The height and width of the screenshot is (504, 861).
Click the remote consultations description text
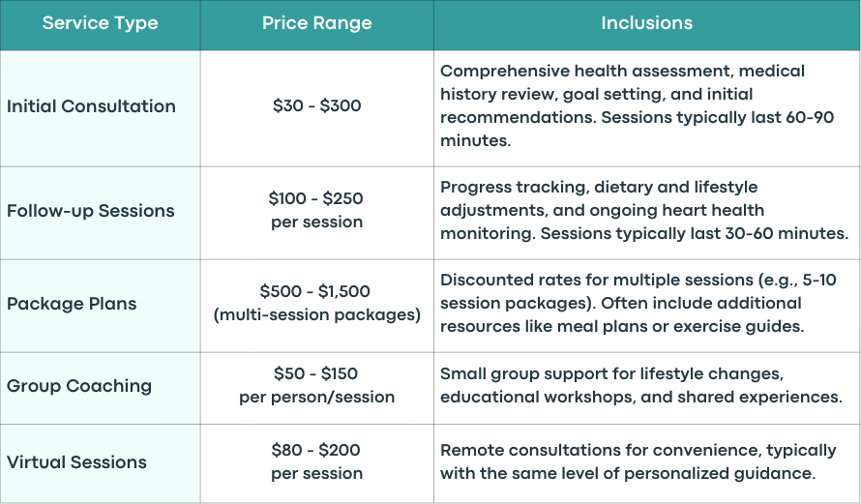tap(638, 461)
